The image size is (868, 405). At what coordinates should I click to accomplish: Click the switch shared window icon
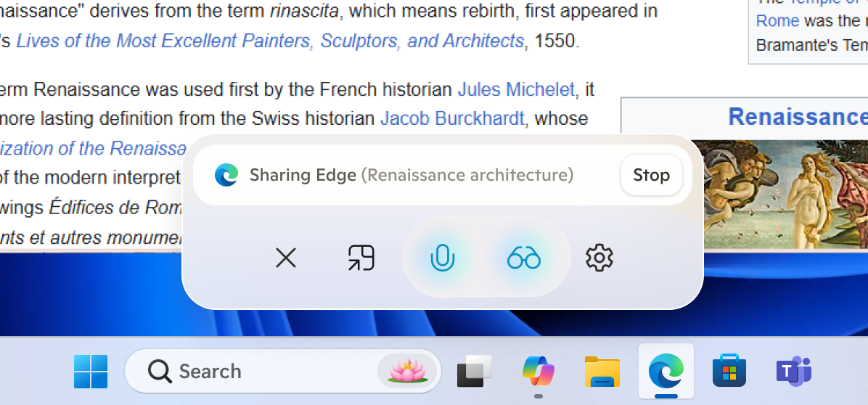click(361, 258)
